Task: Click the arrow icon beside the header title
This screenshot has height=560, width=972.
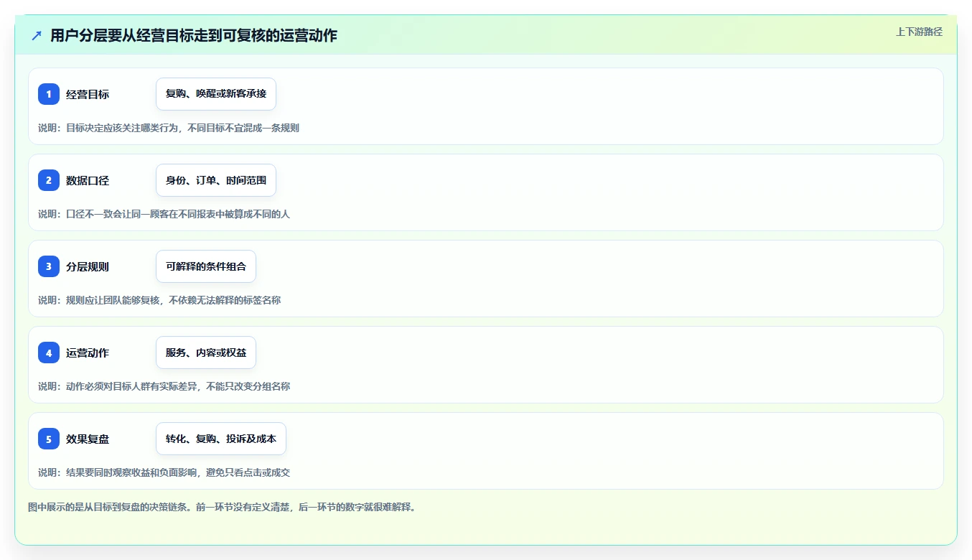Action: click(x=37, y=35)
